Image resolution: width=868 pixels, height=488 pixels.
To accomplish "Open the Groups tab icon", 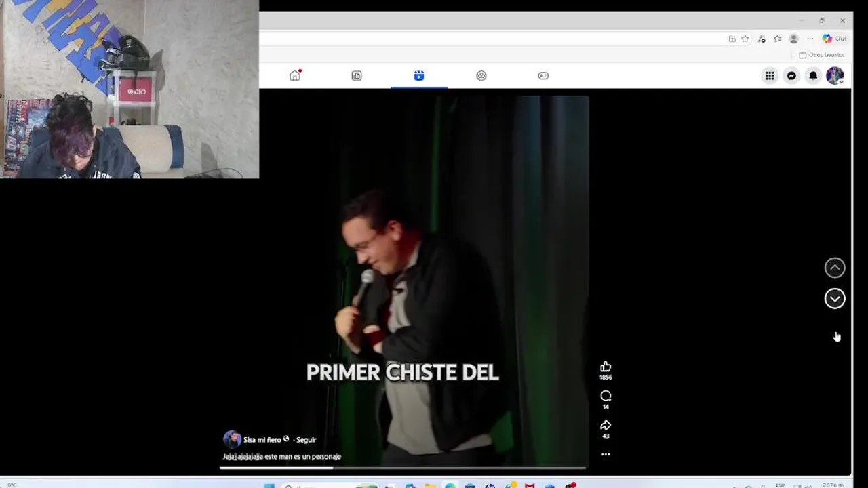I will (x=481, y=75).
